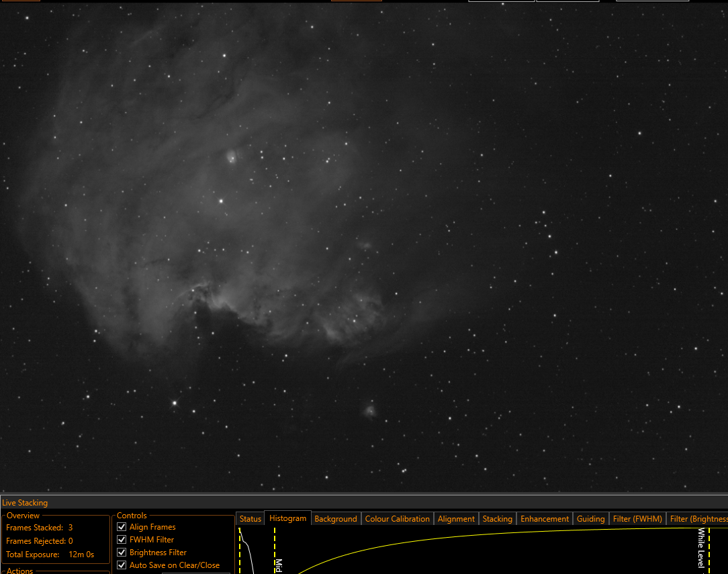Uncheck the Align Frames checkbox
Image resolution: width=728 pixels, height=574 pixels.
coord(122,526)
